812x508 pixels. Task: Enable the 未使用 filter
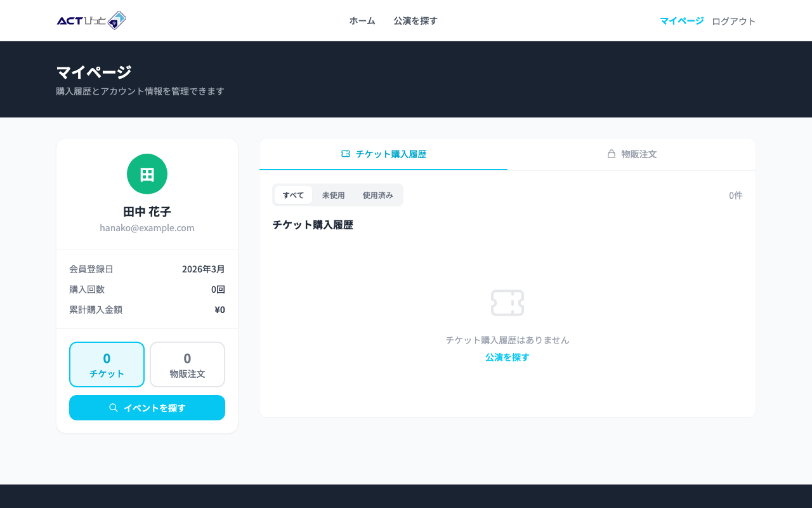coord(333,195)
